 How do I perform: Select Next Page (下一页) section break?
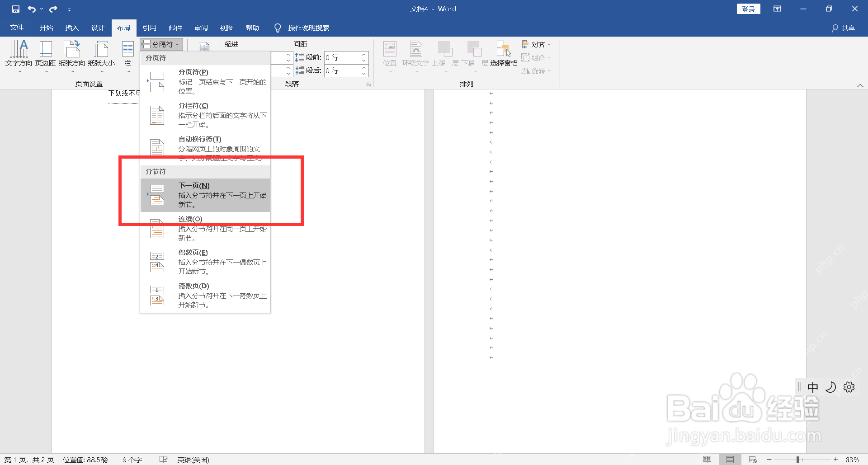pos(205,195)
